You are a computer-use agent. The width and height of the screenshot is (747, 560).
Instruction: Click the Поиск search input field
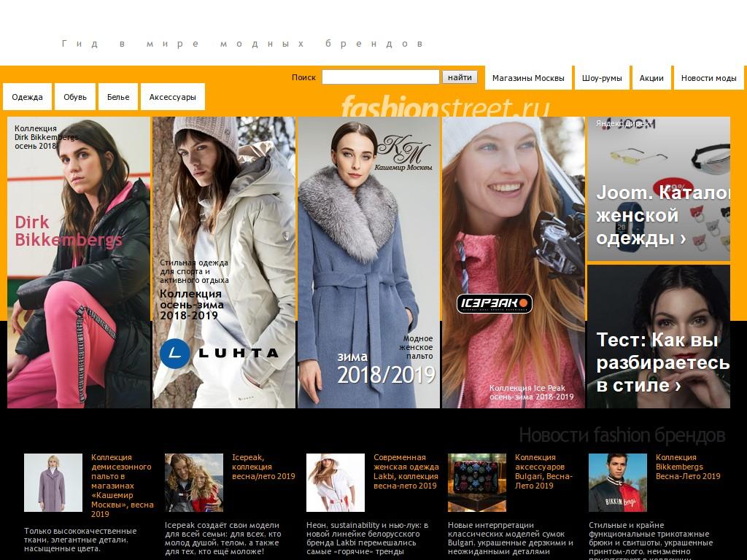(x=380, y=77)
